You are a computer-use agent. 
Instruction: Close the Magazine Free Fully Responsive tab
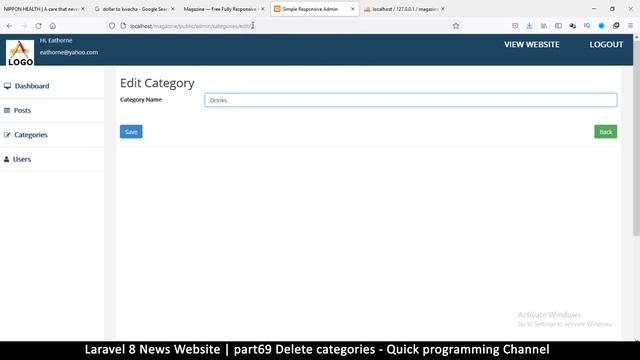(x=262, y=9)
